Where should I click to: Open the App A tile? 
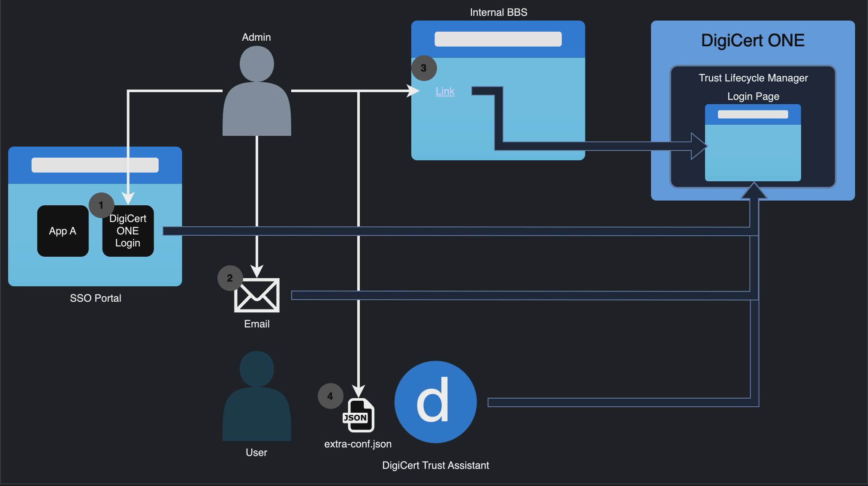63,231
